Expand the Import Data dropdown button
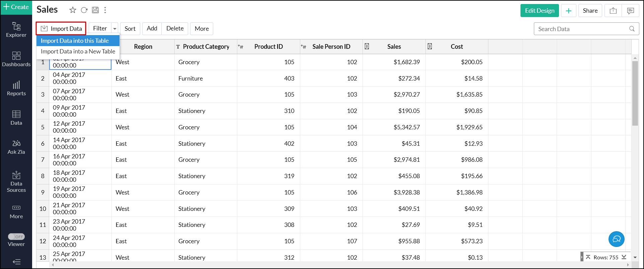This screenshot has height=269, width=644. [61, 29]
